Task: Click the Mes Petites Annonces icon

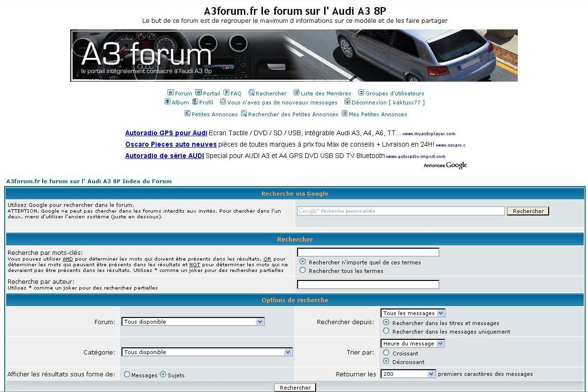Action: coord(345,113)
